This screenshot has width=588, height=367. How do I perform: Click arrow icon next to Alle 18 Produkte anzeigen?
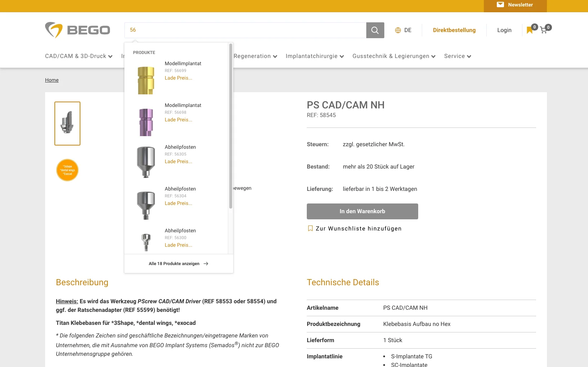coord(206,264)
